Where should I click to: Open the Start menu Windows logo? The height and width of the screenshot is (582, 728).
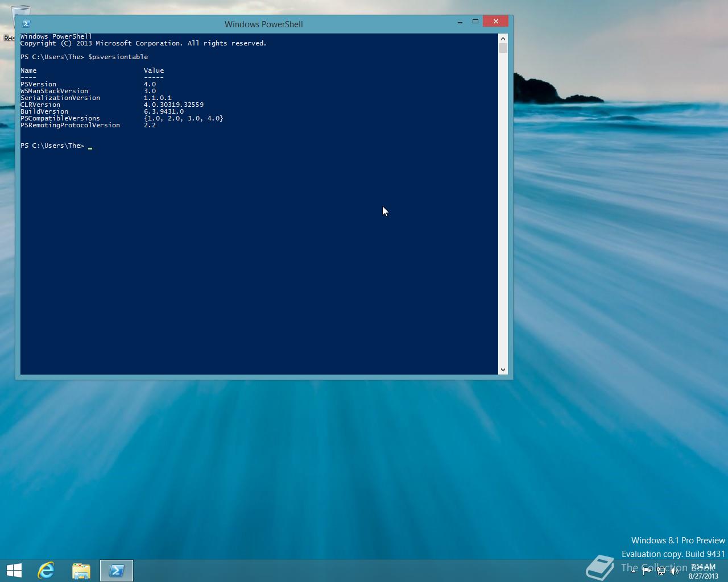[x=14, y=571]
